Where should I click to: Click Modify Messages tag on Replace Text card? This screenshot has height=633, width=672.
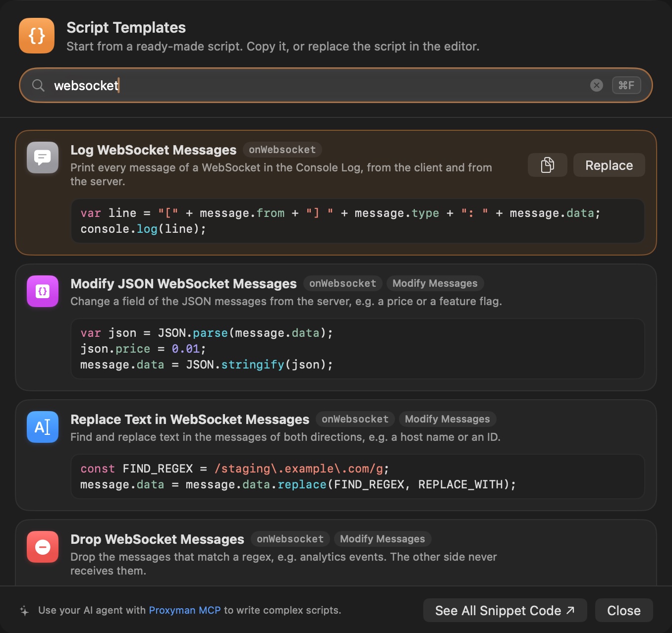pos(447,419)
